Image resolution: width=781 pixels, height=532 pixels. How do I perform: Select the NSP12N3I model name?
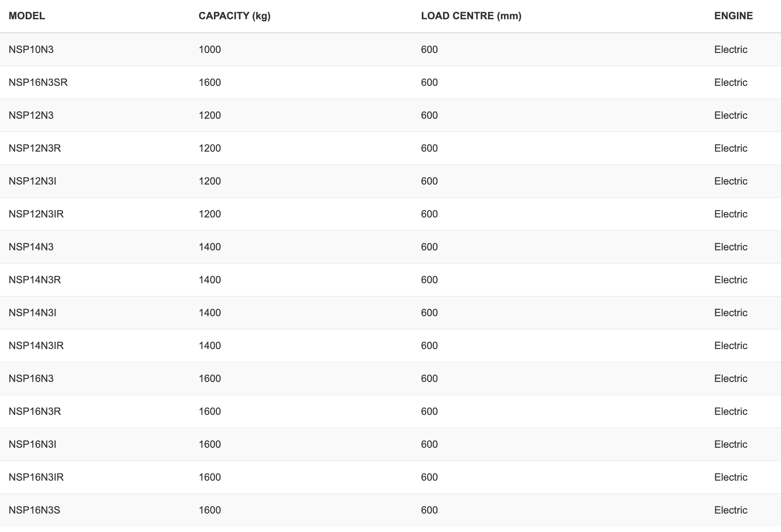33,181
